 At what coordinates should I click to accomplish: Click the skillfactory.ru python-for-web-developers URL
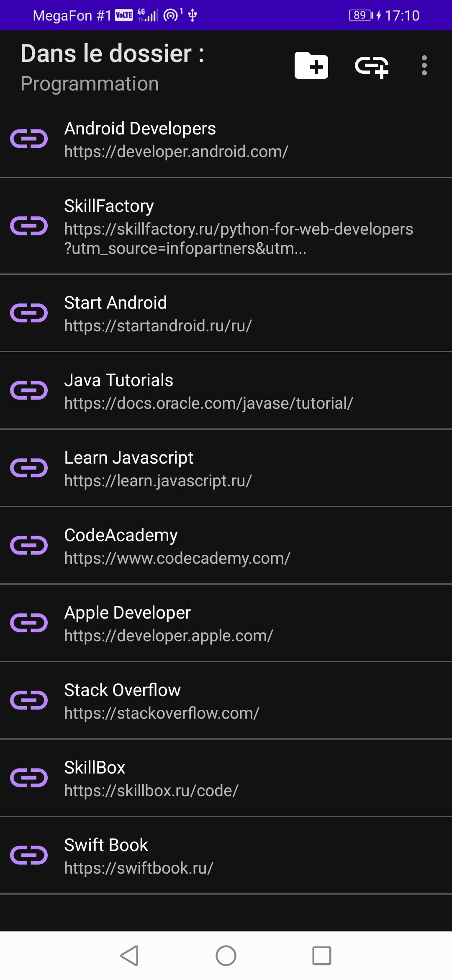[x=239, y=239]
